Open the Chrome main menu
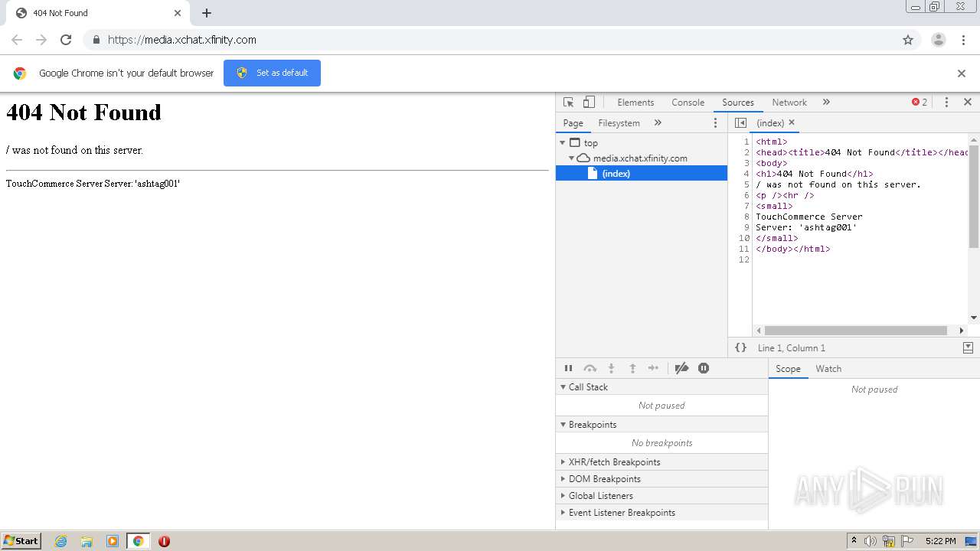 963,40
